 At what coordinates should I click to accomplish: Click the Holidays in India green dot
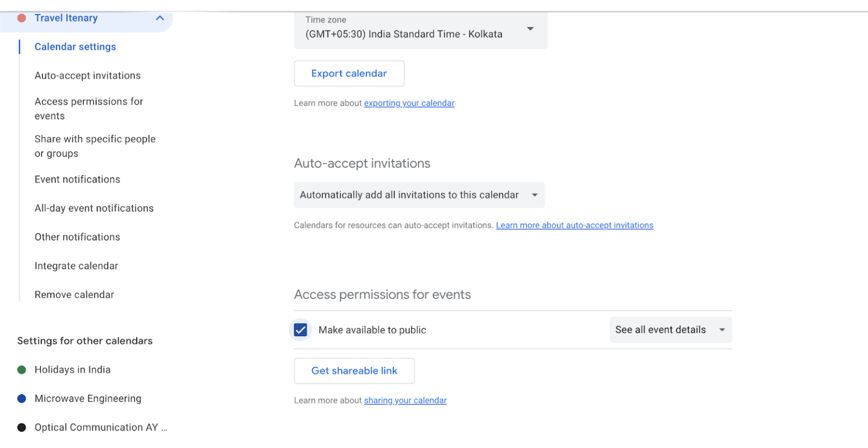pyautogui.click(x=22, y=369)
